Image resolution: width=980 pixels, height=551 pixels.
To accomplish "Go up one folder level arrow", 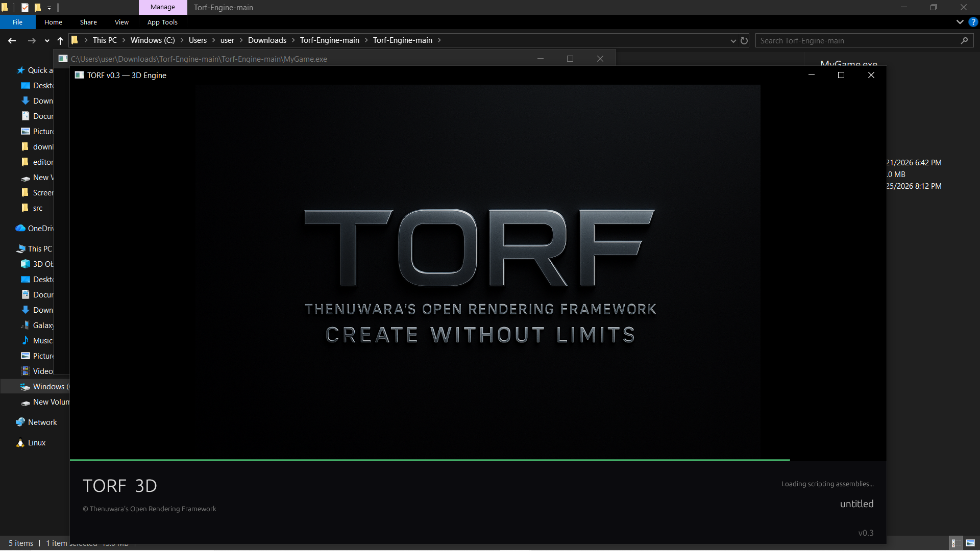I will click(x=60, y=40).
